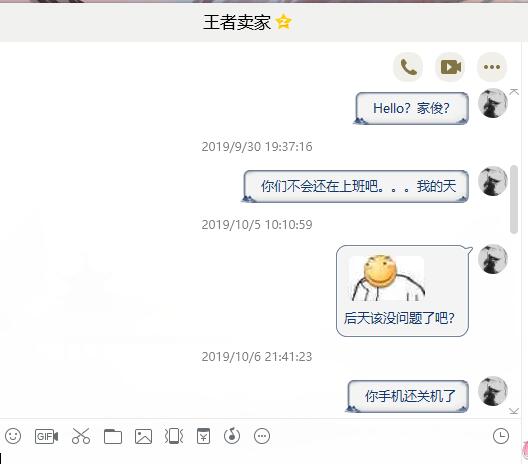Click the sender avatar beside Hello message
This screenshot has height=464, width=528.
pos(492,103)
